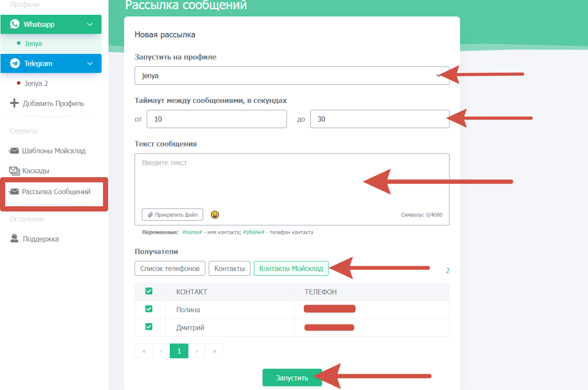Click the plus icon to add profile

pyautogui.click(x=14, y=103)
